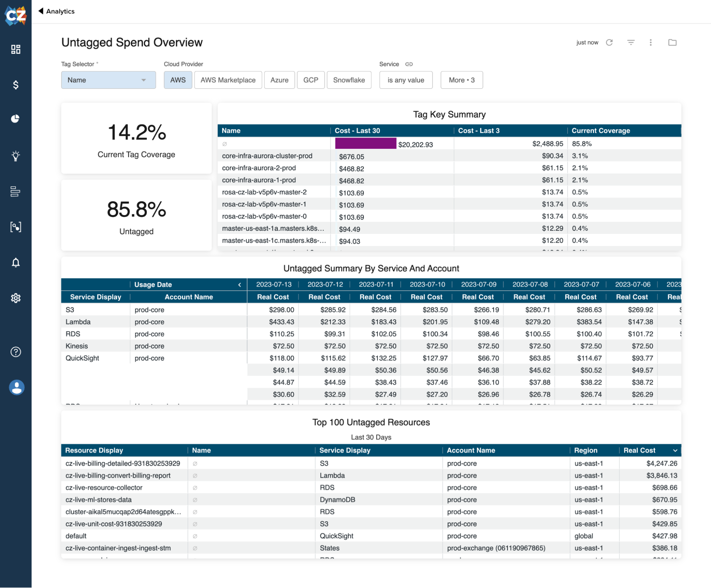The height and width of the screenshot is (588, 711).
Task: Click null icon in first Tag Key row
Action: point(224,144)
